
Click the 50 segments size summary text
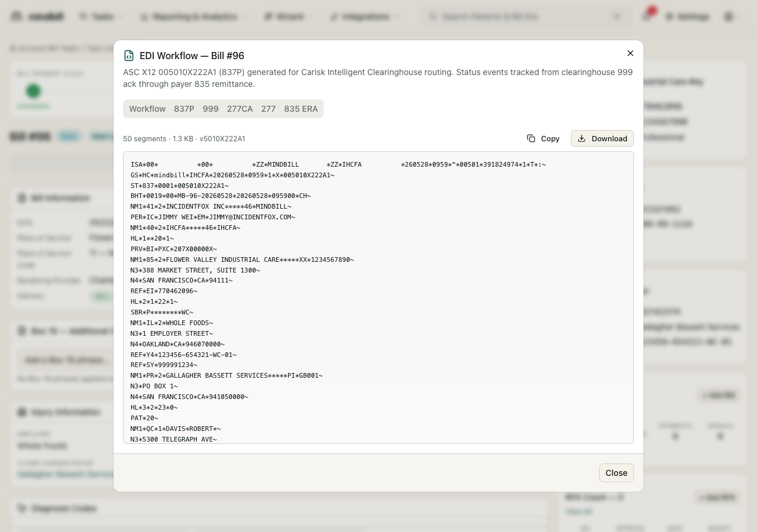184,139
